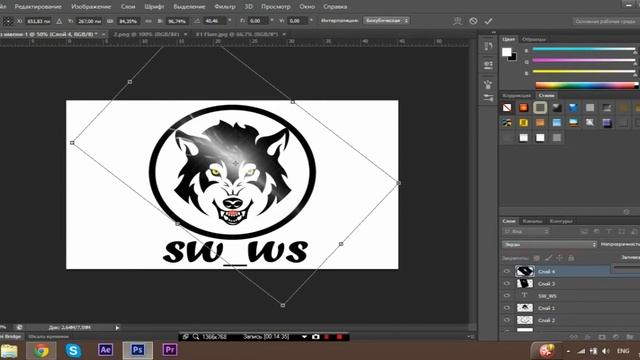Open the Просмотр menu
Viewport: 640px width, 360px height.
point(276,7)
